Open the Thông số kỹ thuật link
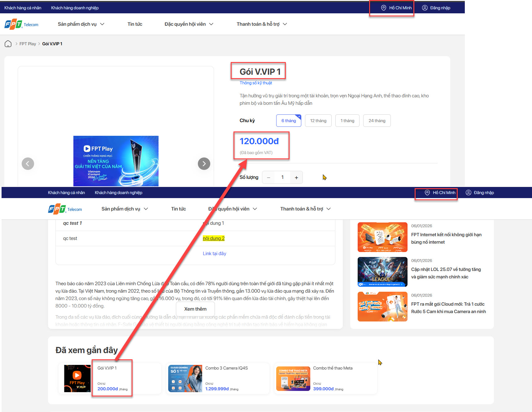This screenshot has width=532, height=412. (x=255, y=83)
